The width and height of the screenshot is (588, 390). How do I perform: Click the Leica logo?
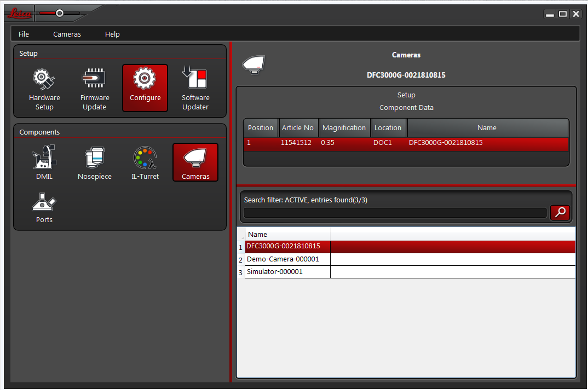20,14
